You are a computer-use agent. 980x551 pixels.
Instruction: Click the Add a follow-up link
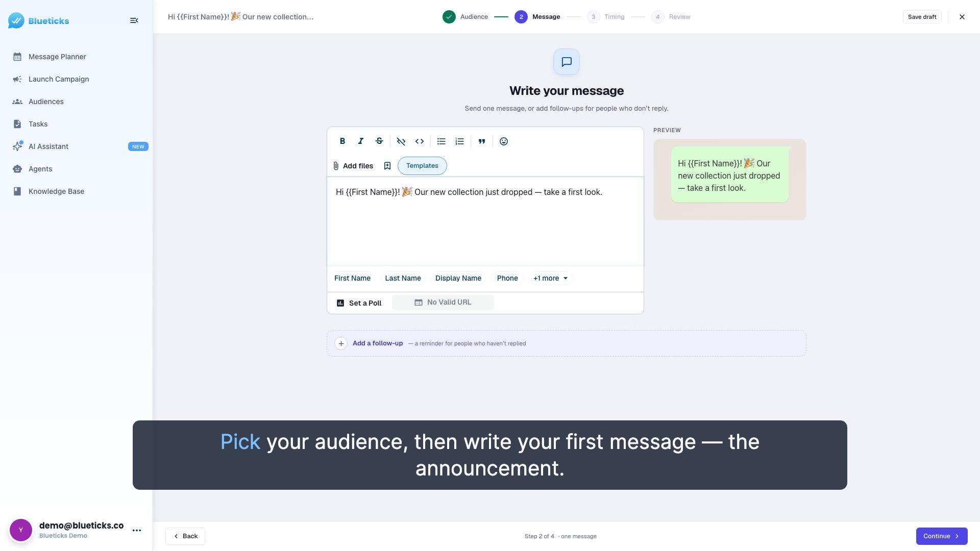[378, 343]
